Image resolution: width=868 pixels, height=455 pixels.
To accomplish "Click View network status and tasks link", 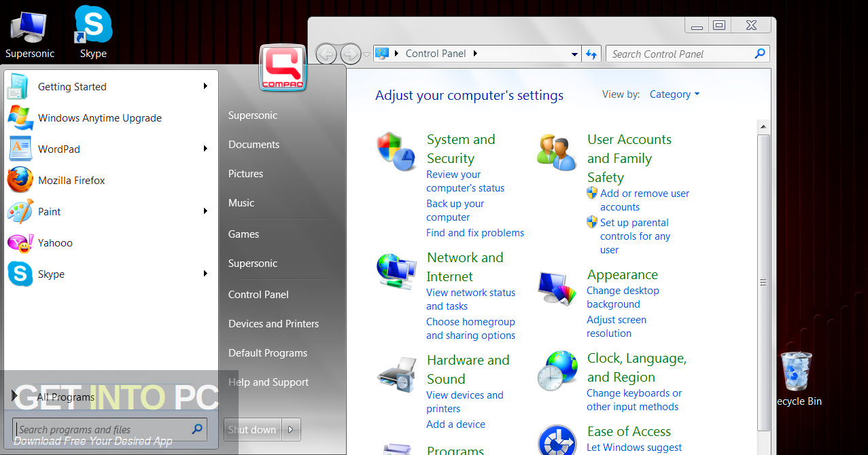I will pyautogui.click(x=470, y=299).
